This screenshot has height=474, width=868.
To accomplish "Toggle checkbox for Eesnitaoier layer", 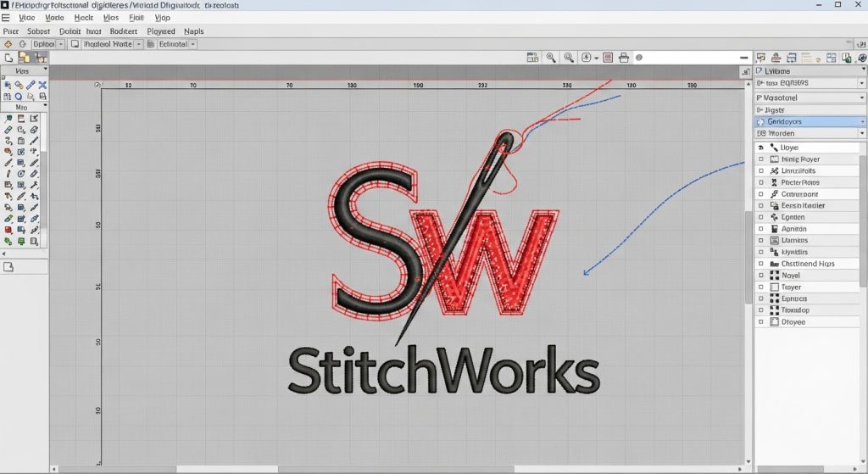I will pos(761,205).
